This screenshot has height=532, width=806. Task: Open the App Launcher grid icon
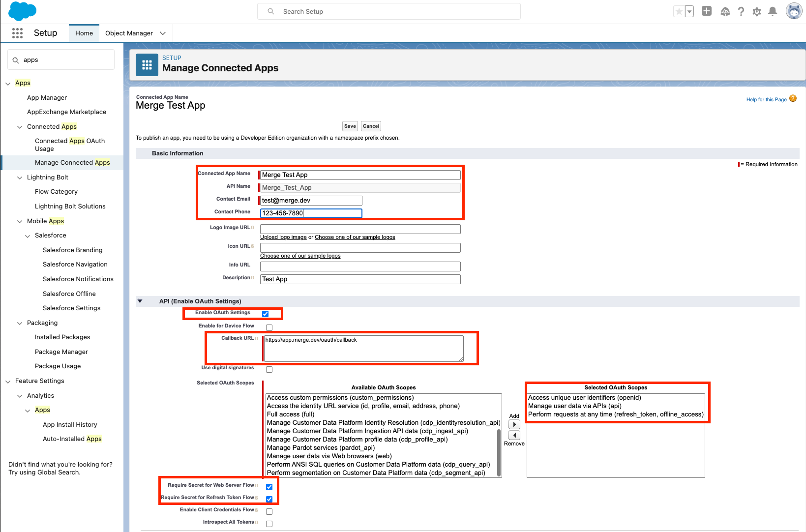click(x=17, y=33)
